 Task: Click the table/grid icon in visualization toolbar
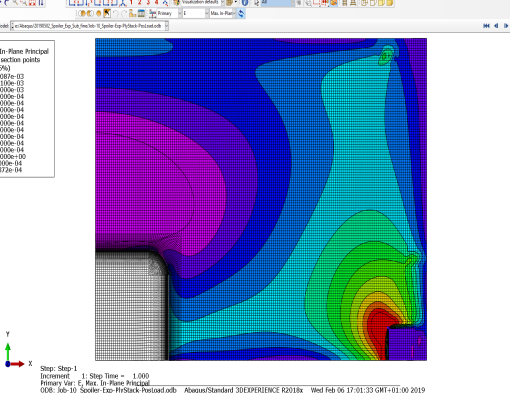(x=141, y=13)
